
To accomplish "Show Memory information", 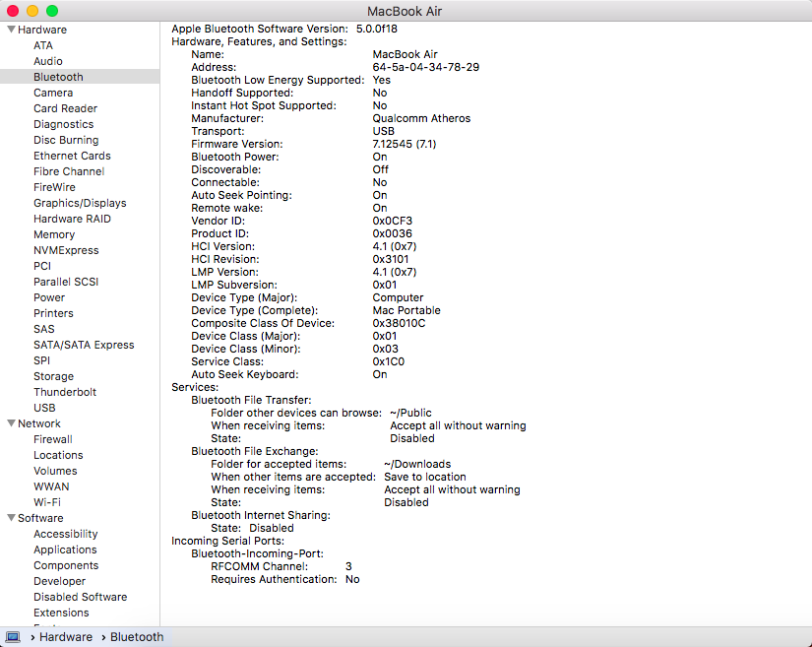I will pyautogui.click(x=54, y=234).
